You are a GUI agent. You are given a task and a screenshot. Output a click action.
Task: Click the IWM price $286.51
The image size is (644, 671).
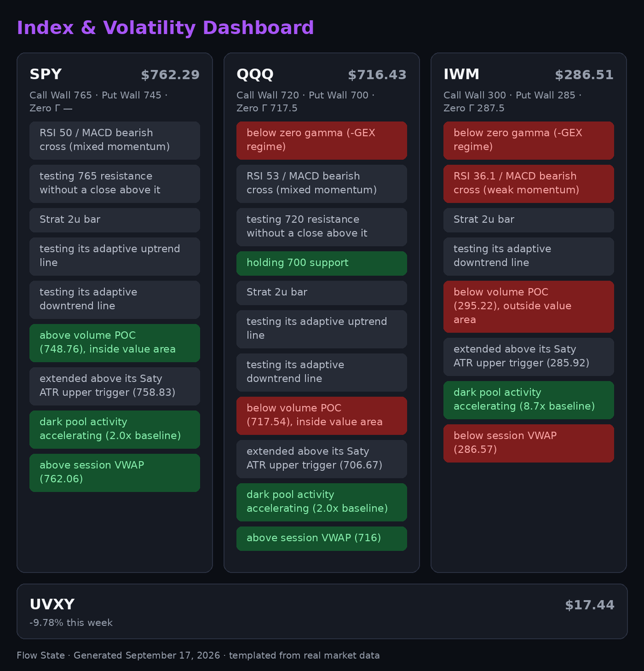584,75
